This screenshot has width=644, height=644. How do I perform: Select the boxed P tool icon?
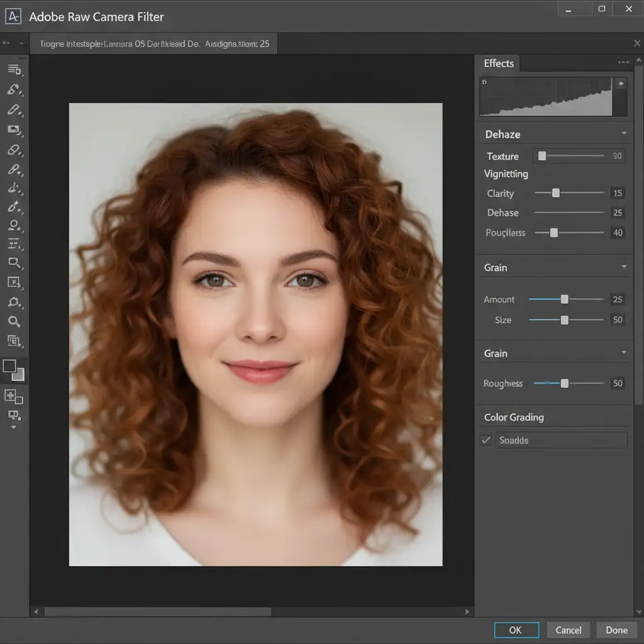pos(14,282)
